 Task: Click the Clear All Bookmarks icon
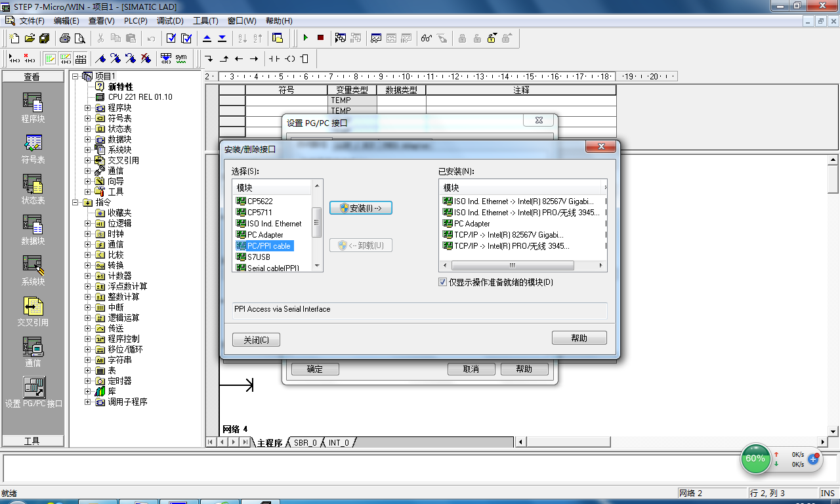click(x=146, y=58)
